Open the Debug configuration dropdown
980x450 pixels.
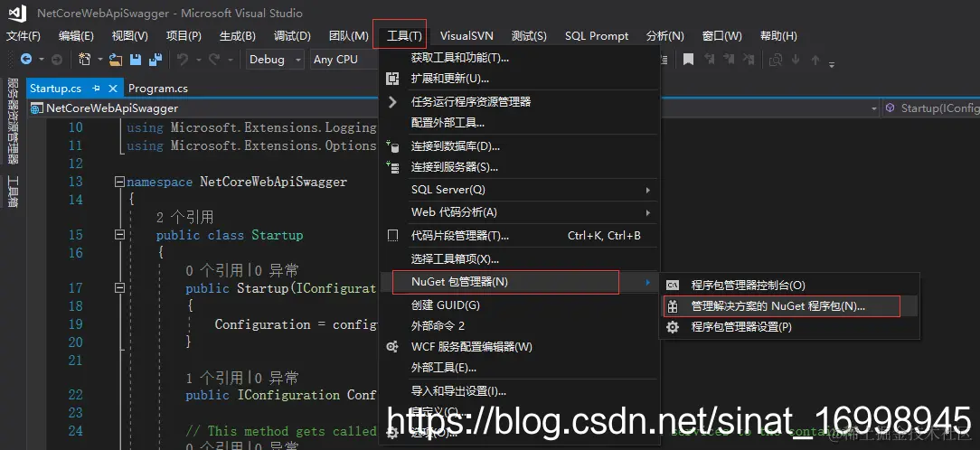pyautogui.click(x=275, y=60)
